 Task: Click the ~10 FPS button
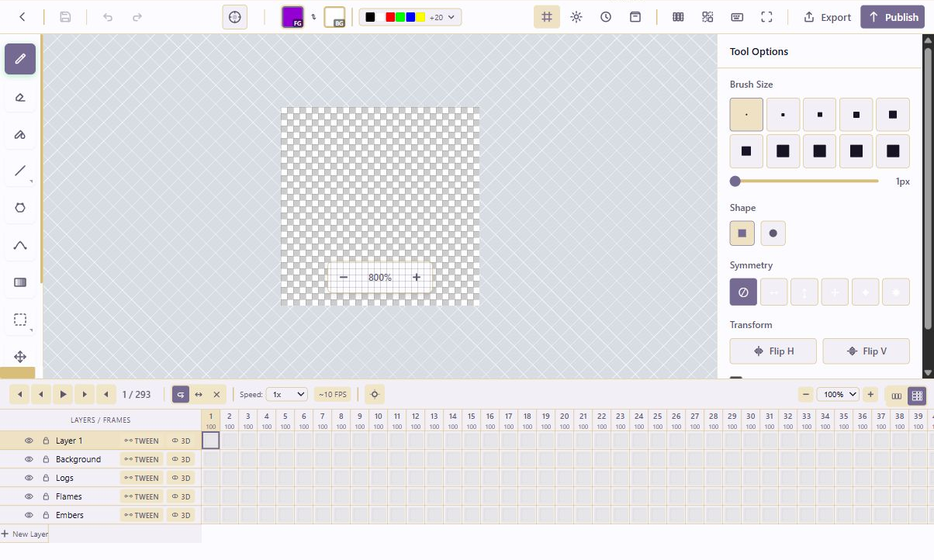pos(332,395)
